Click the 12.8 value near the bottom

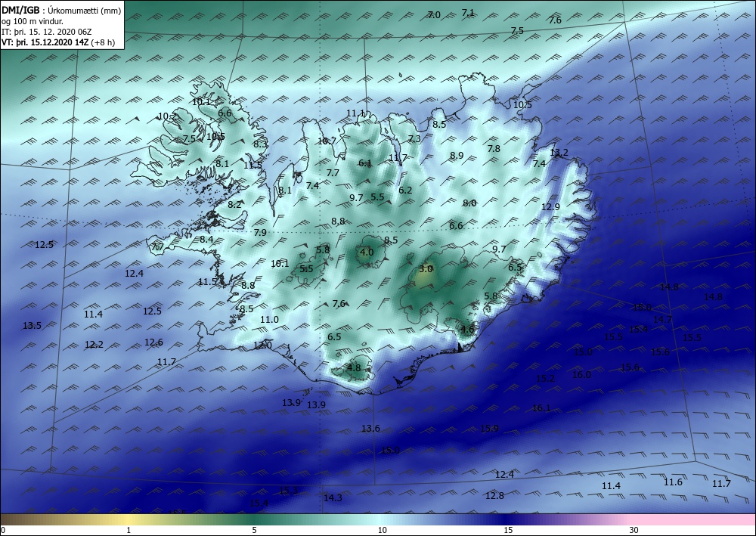tap(494, 496)
